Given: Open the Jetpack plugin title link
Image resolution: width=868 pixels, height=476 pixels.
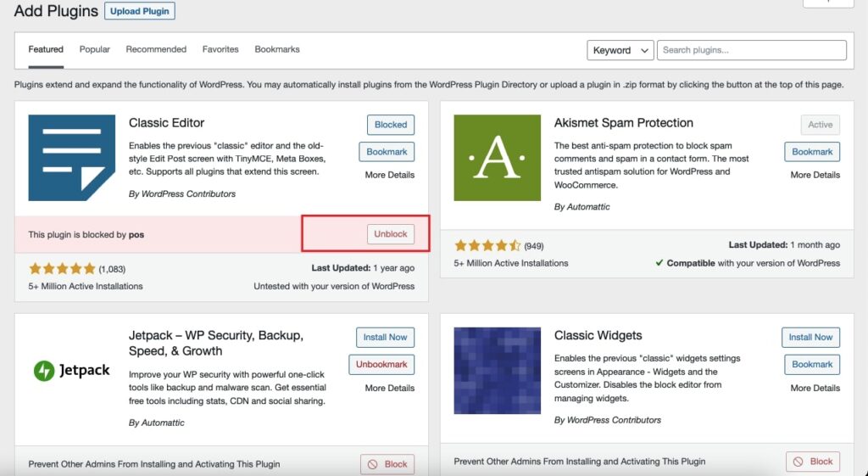Looking at the screenshot, I should 216,343.
